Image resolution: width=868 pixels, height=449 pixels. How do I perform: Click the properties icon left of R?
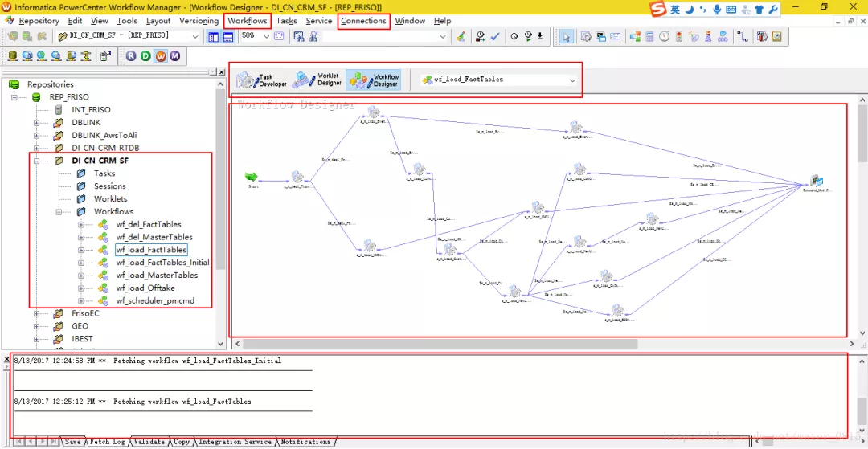click(x=105, y=56)
